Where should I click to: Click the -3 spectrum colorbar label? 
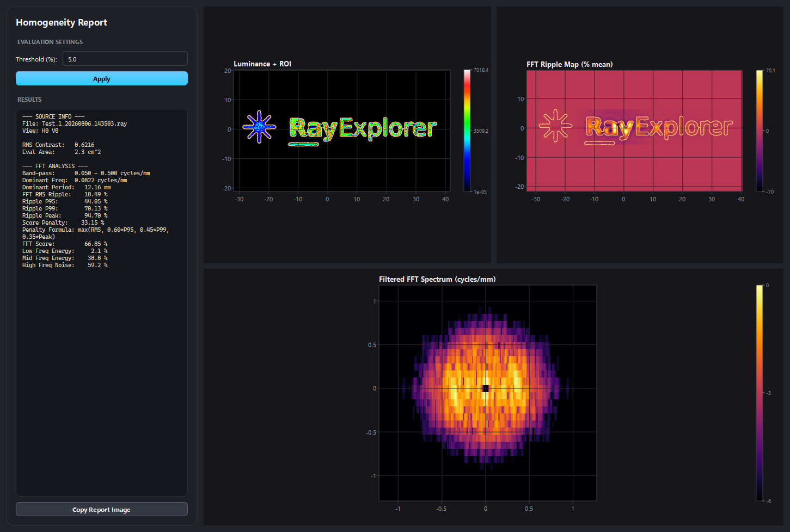[x=768, y=393]
